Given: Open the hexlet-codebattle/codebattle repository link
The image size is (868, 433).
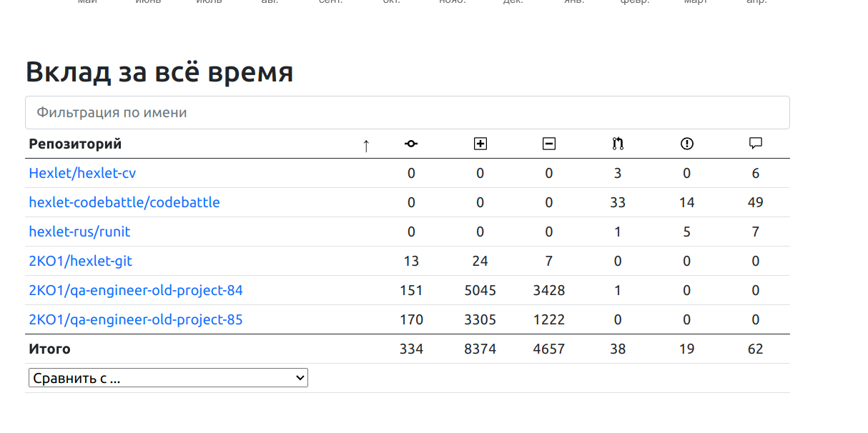Looking at the screenshot, I should [124, 202].
